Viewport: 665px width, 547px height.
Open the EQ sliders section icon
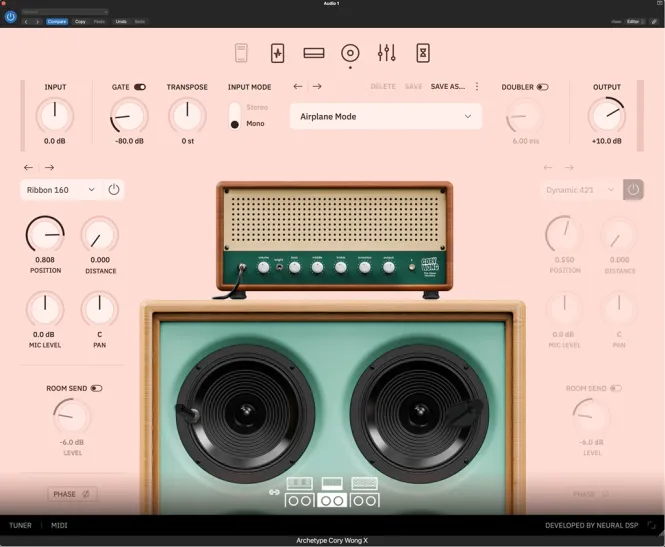[386, 53]
